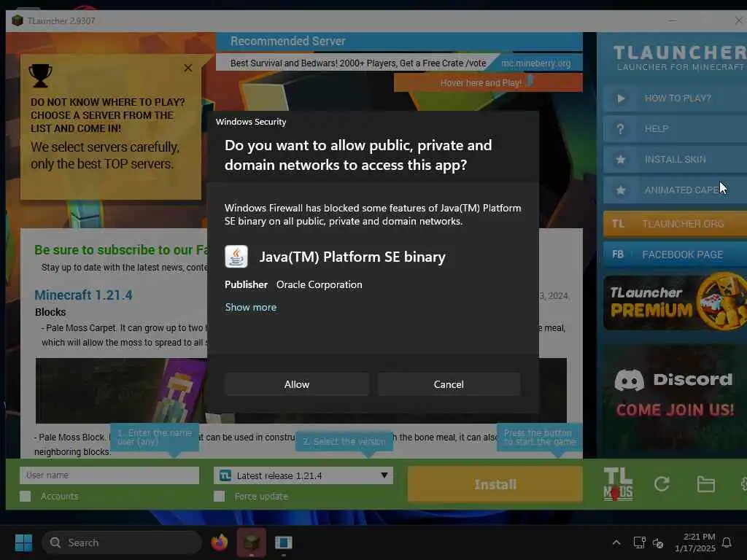
Task: Open the Show more link in firewall dialog
Action: [251, 307]
